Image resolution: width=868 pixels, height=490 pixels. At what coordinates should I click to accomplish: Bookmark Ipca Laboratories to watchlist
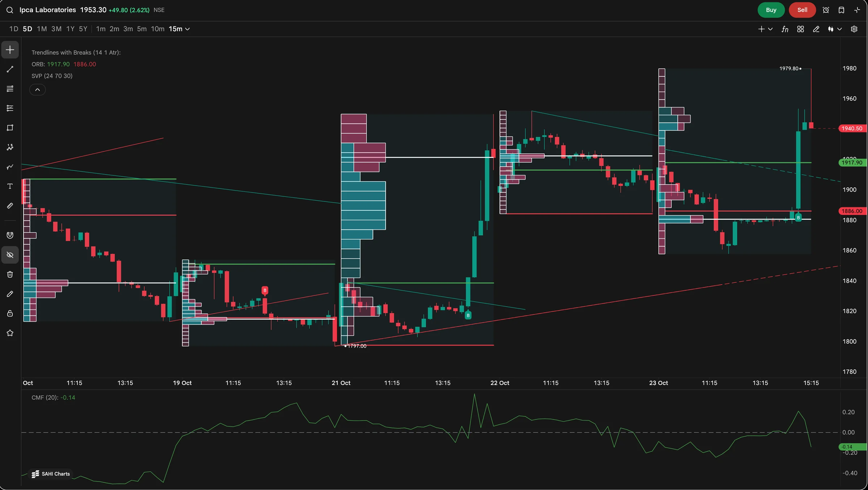pyautogui.click(x=842, y=10)
